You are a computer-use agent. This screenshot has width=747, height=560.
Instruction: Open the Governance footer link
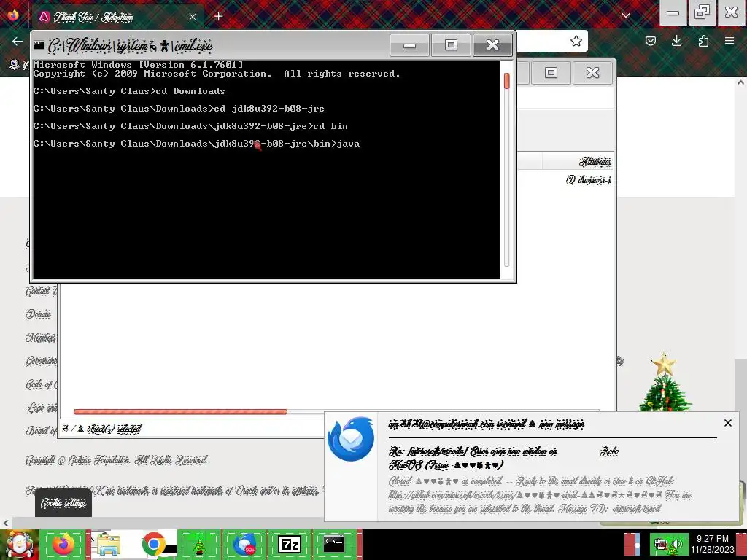pyautogui.click(x=42, y=361)
